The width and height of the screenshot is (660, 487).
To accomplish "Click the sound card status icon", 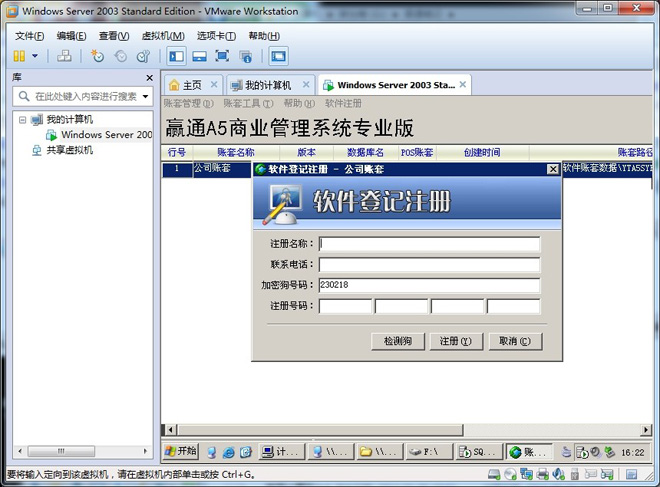I will pos(559,475).
